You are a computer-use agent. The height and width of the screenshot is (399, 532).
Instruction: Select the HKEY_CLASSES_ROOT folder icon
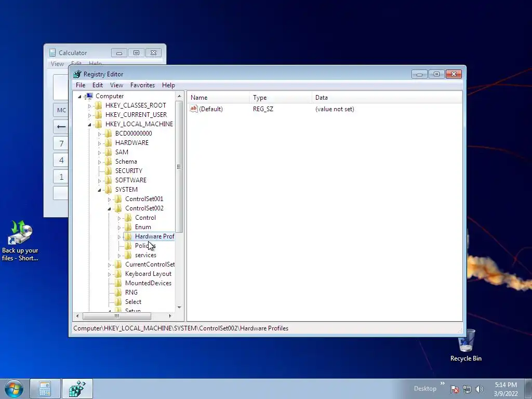click(98, 105)
